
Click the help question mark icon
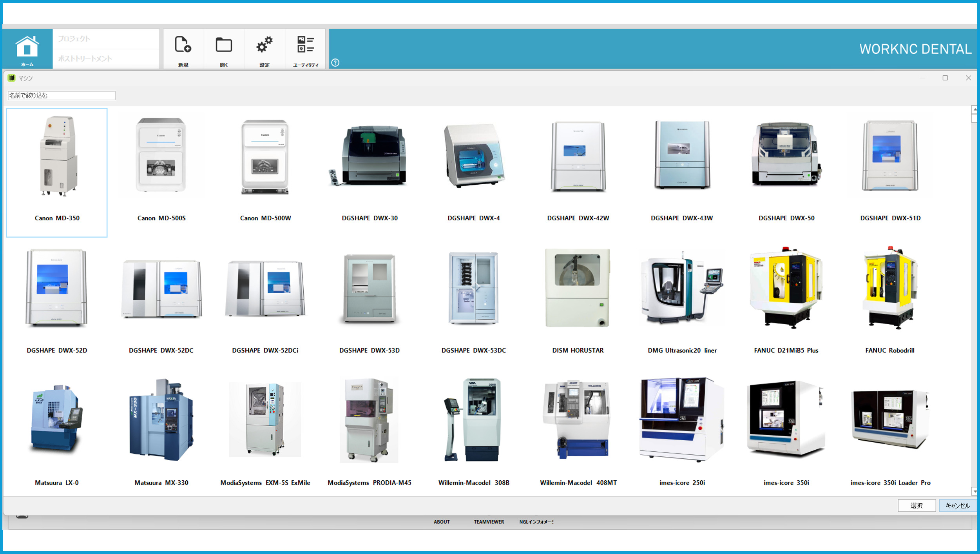[335, 63]
